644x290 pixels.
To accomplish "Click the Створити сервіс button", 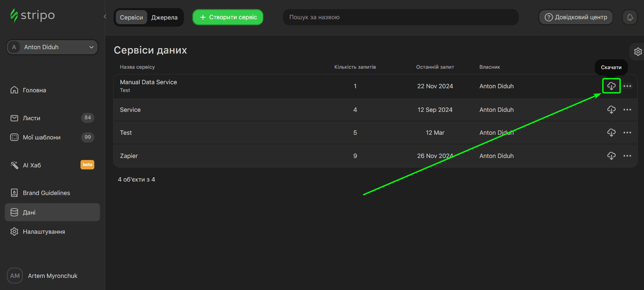I will [x=228, y=17].
